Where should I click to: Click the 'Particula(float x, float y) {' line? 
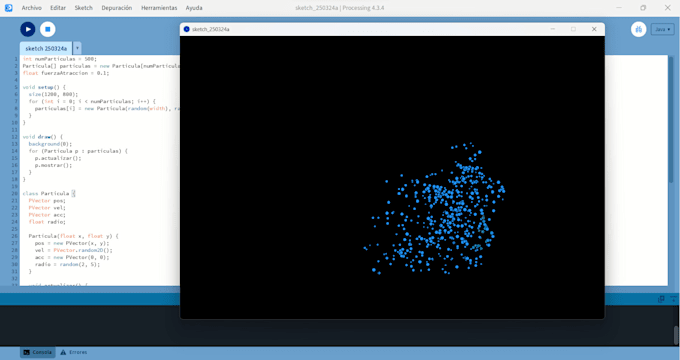pos(74,236)
